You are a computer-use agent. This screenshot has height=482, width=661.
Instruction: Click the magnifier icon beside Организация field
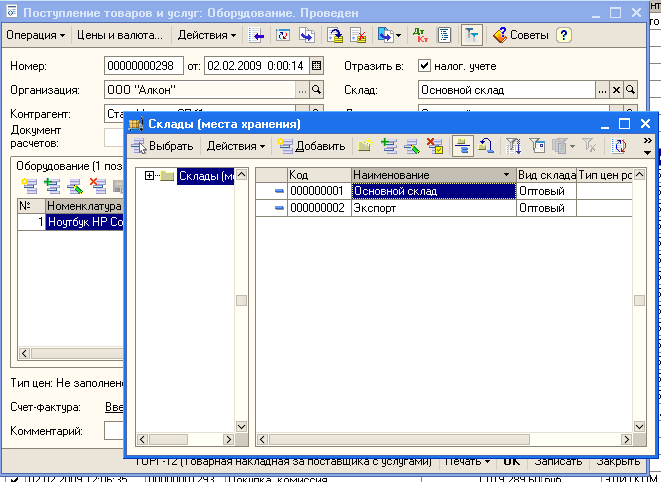[x=317, y=90]
